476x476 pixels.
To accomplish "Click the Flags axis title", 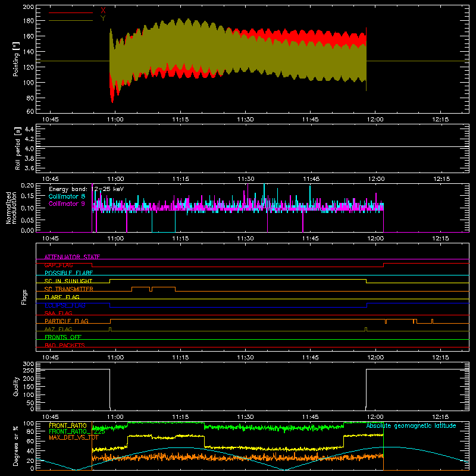I will coord(24,297).
